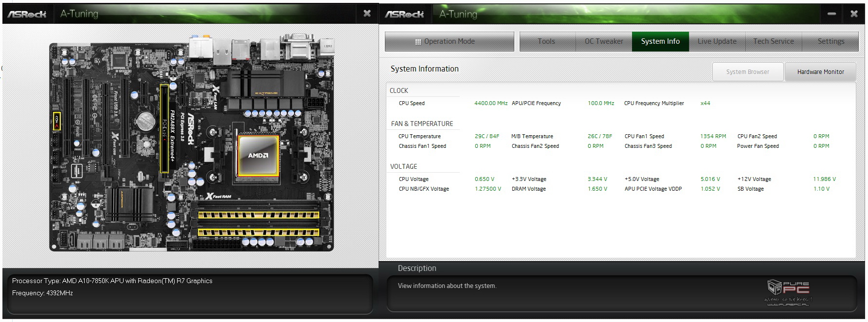868x322 pixels.
Task: Click the CPU Frequency Multiplier value x44
Action: pos(705,103)
